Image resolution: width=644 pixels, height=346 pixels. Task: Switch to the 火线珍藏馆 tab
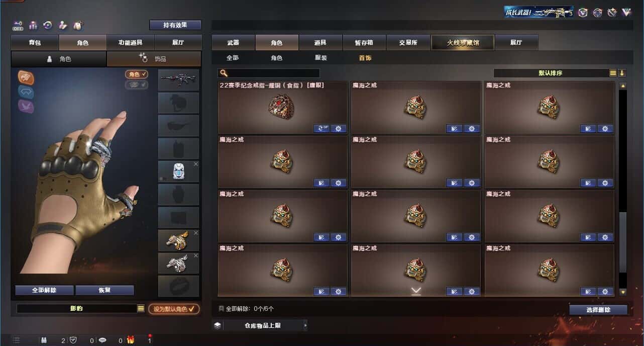463,42
